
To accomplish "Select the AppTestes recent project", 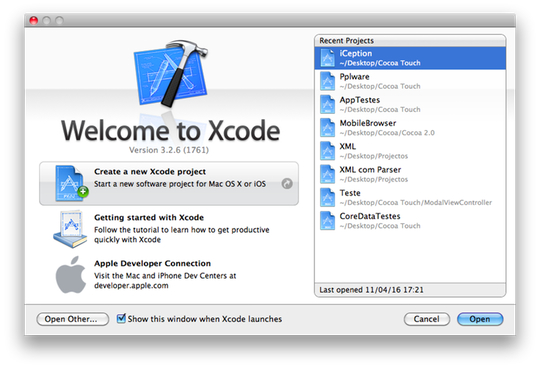I will 410,104.
